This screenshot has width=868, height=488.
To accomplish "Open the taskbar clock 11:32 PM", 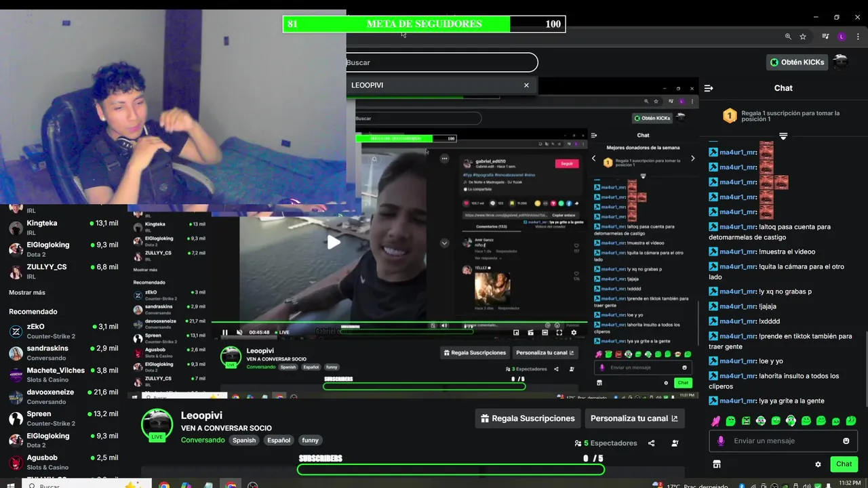I will click(x=850, y=484).
